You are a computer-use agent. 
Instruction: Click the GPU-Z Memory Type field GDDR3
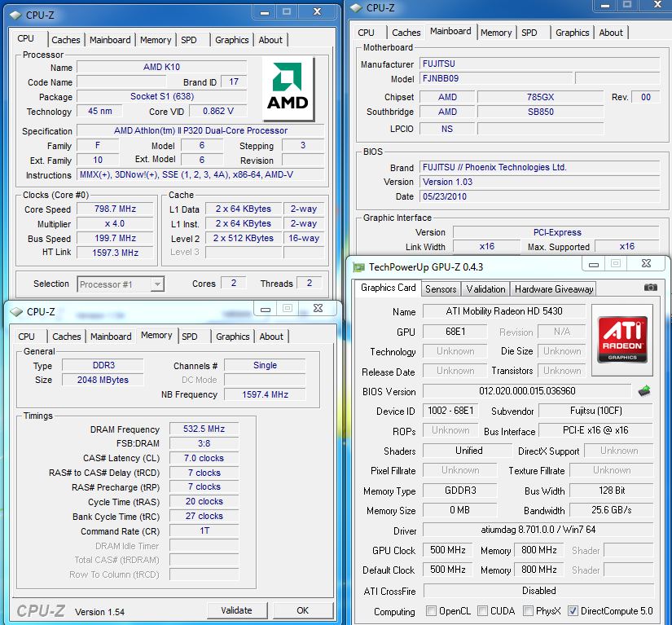[x=460, y=491]
